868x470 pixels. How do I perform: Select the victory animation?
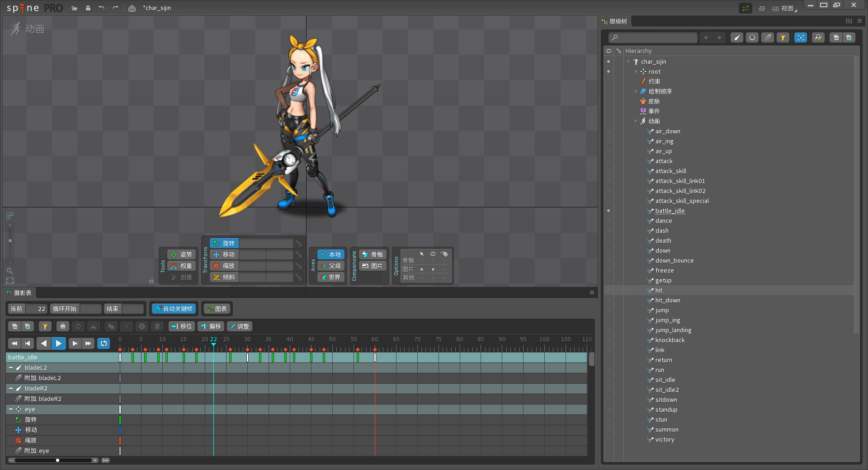coord(665,439)
